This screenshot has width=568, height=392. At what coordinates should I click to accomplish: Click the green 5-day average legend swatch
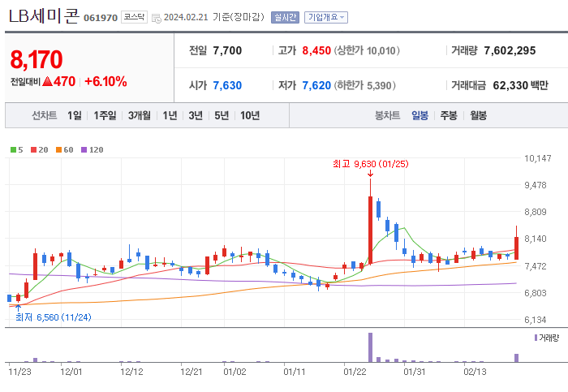point(14,149)
